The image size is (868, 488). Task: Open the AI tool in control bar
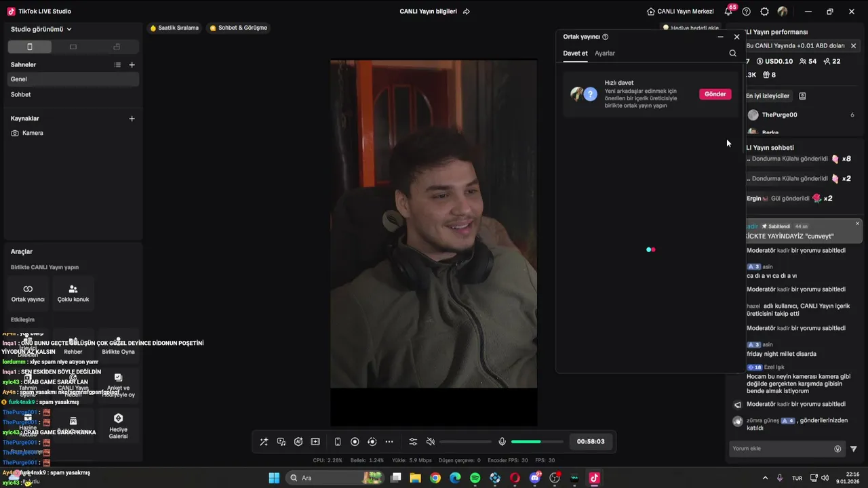click(x=298, y=442)
